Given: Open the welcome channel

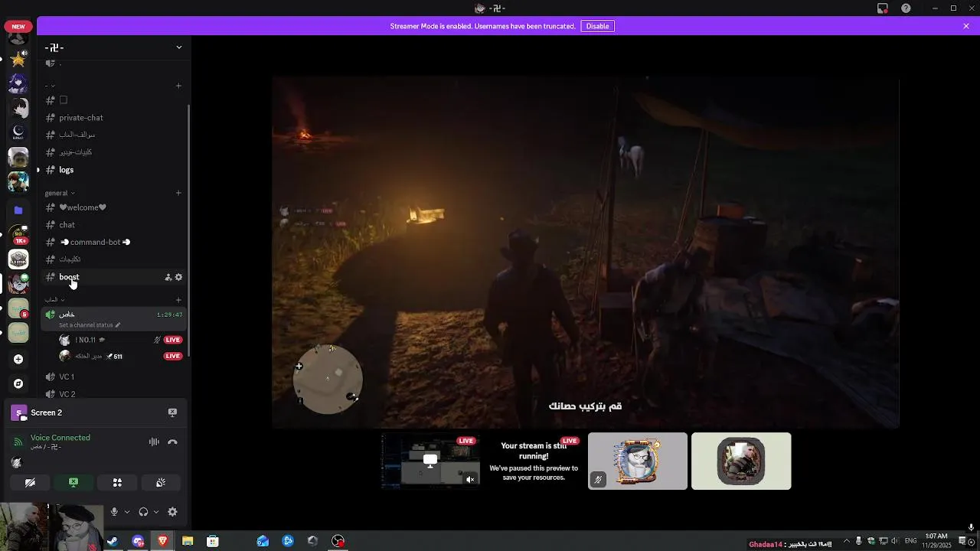Looking at the screenshot, I should tap(113, 207).
